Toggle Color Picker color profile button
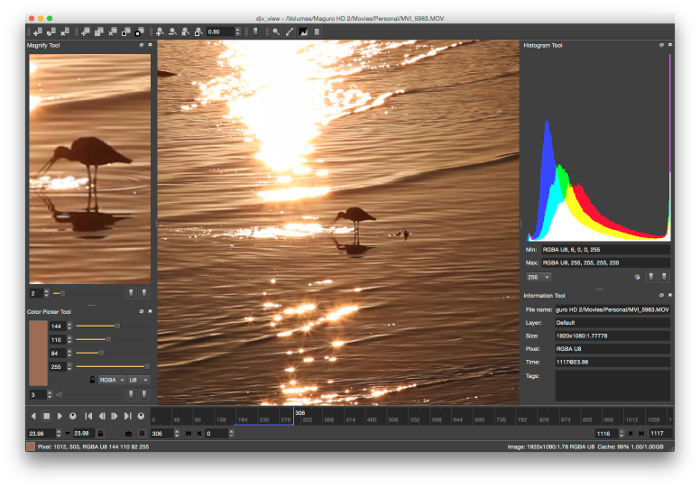This screenshot has height=489, width=700. coord(131,394)
